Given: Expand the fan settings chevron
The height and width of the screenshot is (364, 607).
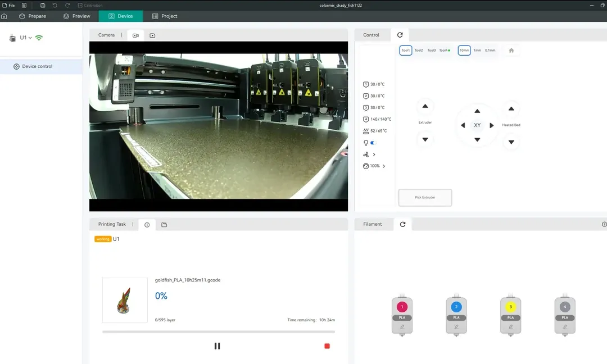Looking at the screenshot, I should pyautogui.click(x=374, y=154).
